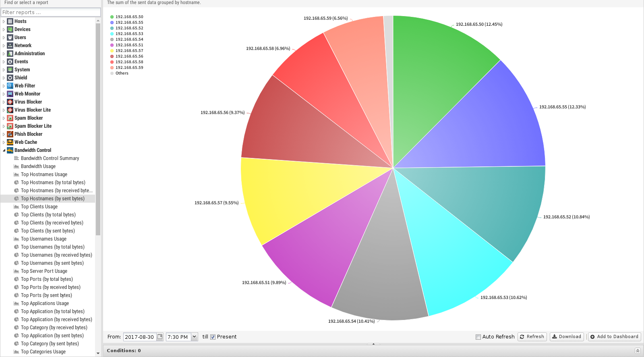Click the Refresh button
644x357 pixels.
click(532, 337)
